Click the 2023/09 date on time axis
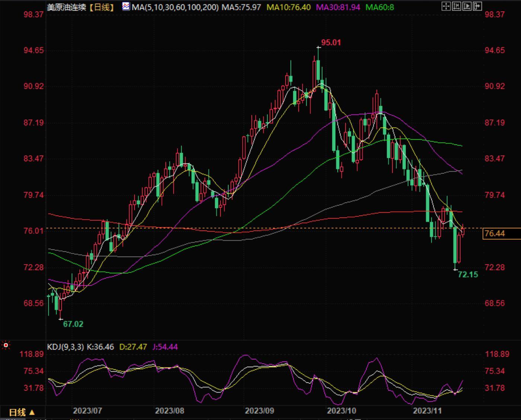This screenshot has width=521, height=420. tap(259, 411)
